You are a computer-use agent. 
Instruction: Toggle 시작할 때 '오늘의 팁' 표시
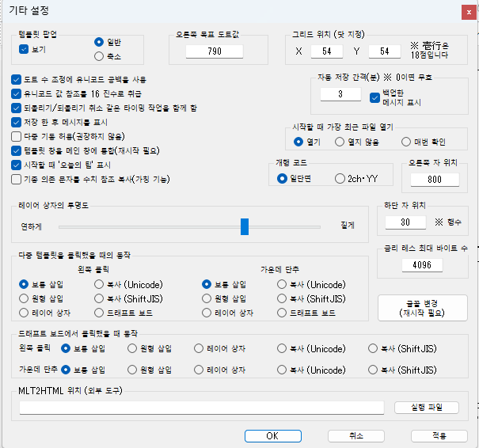pyautogui.click(x=16, y=165)
